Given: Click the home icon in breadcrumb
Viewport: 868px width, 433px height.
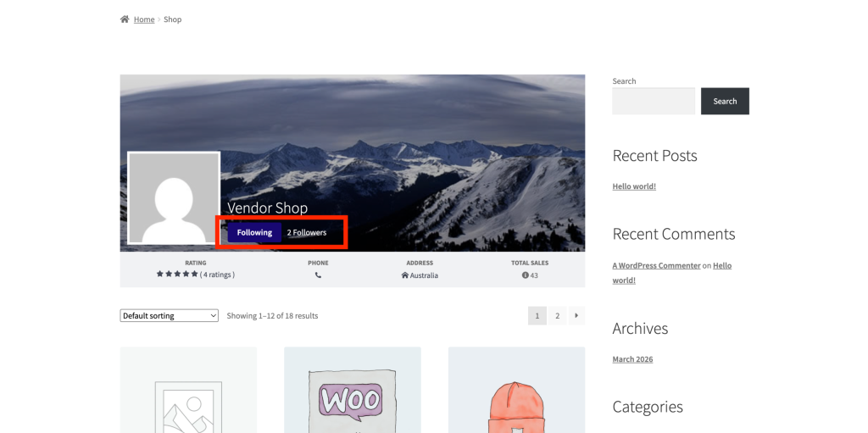Looking at the screenshot, I should (x=125, y=19).
